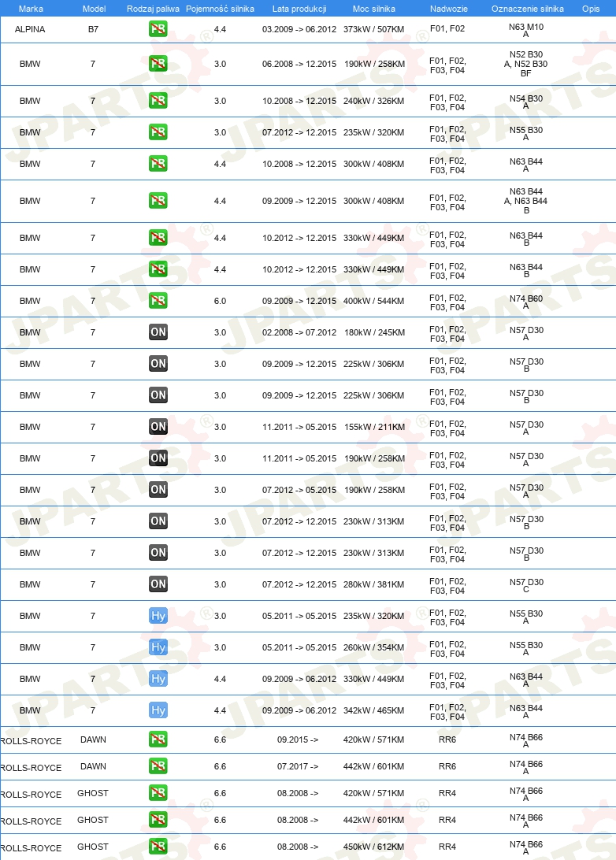
Task: Click the 07.2017 -> production date cell
Action: pos(298,767)
